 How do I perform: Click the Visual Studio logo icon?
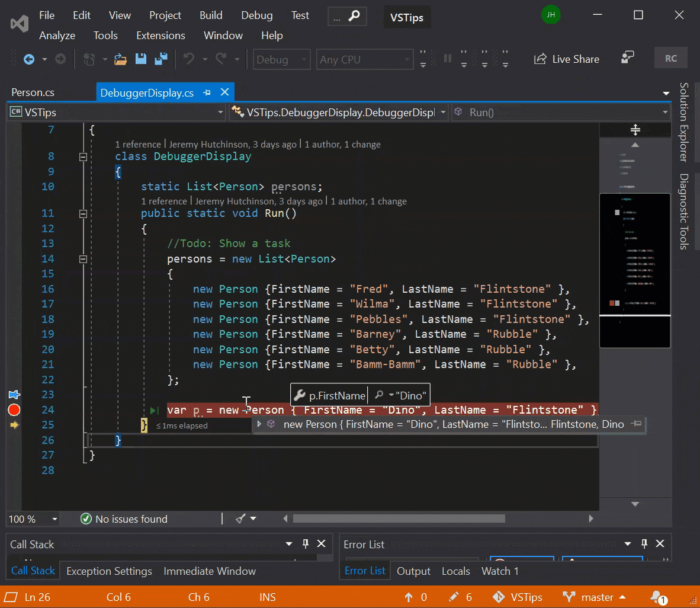point(19,23)
